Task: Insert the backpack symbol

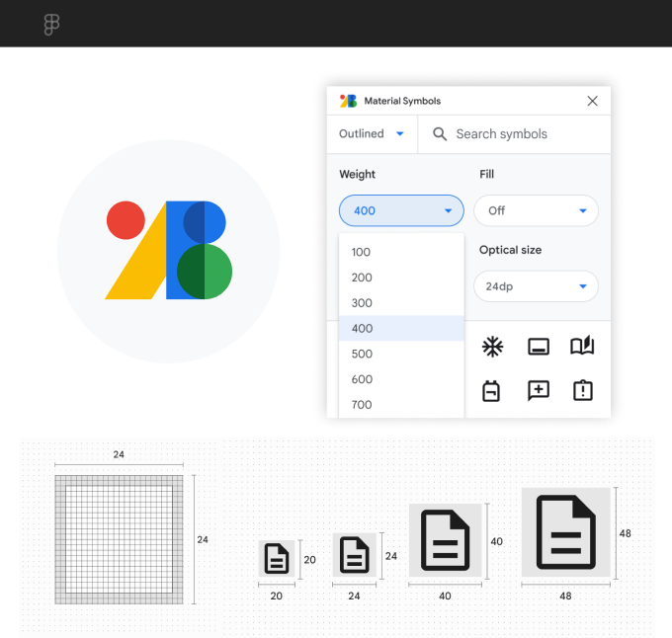Action: [491, 390]
